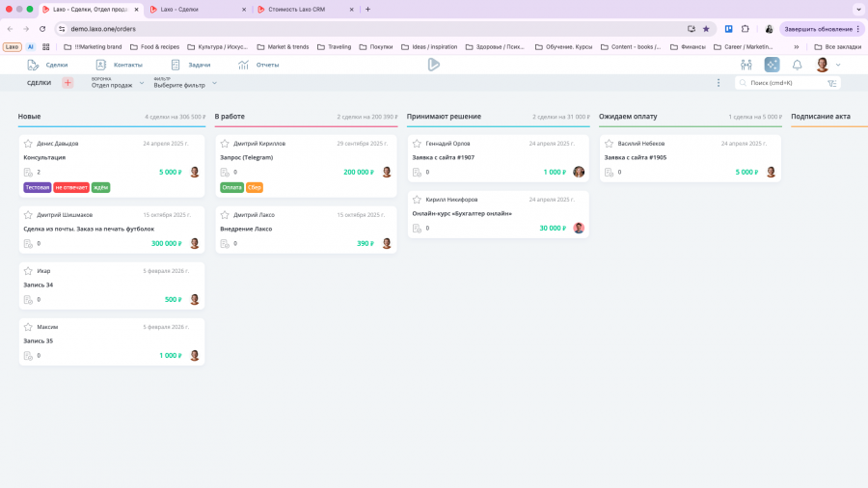Open the Онлайн-курс «Бухгалтер онлайн» deal

[462, 213]
